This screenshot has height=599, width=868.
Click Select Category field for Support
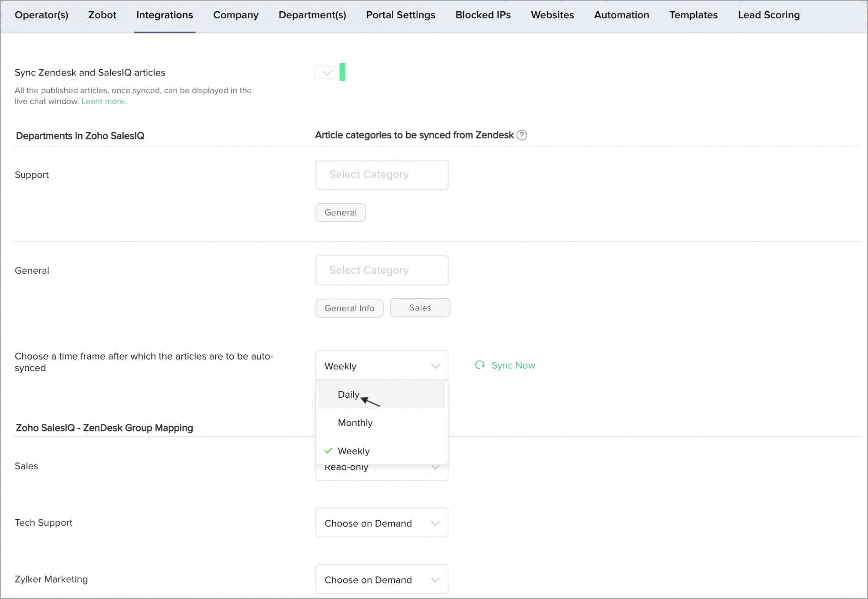382,175
